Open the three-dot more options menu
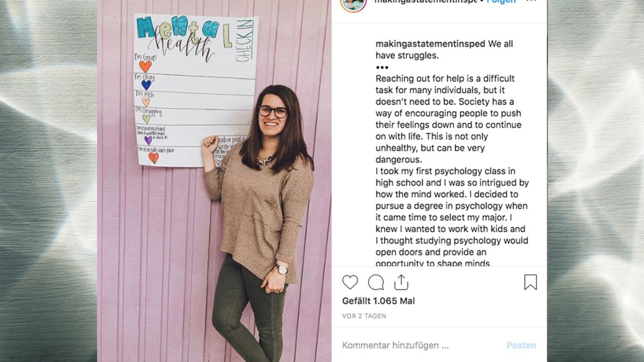This screenshot has height=362, width=644. point(531,2)
